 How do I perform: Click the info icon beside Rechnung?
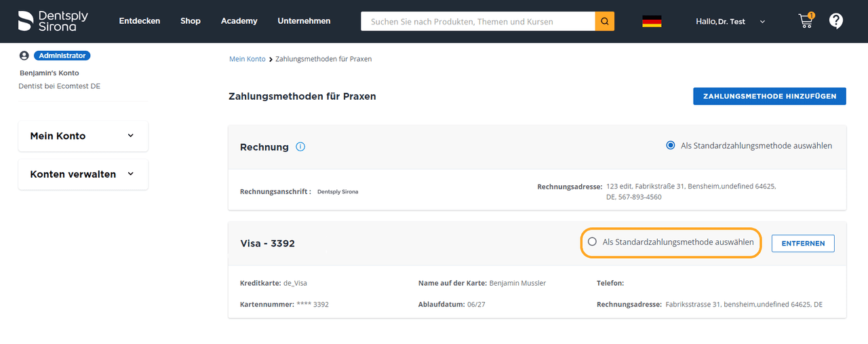click(300, 147)
